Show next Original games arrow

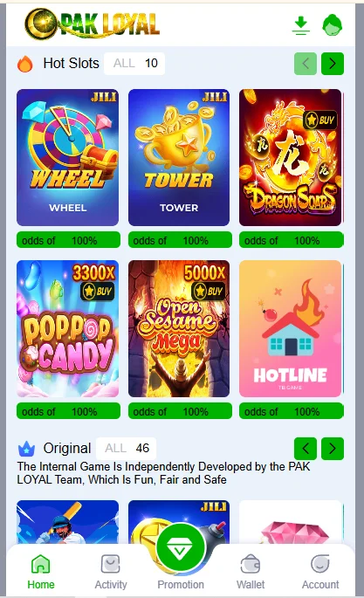pos(333,449)
